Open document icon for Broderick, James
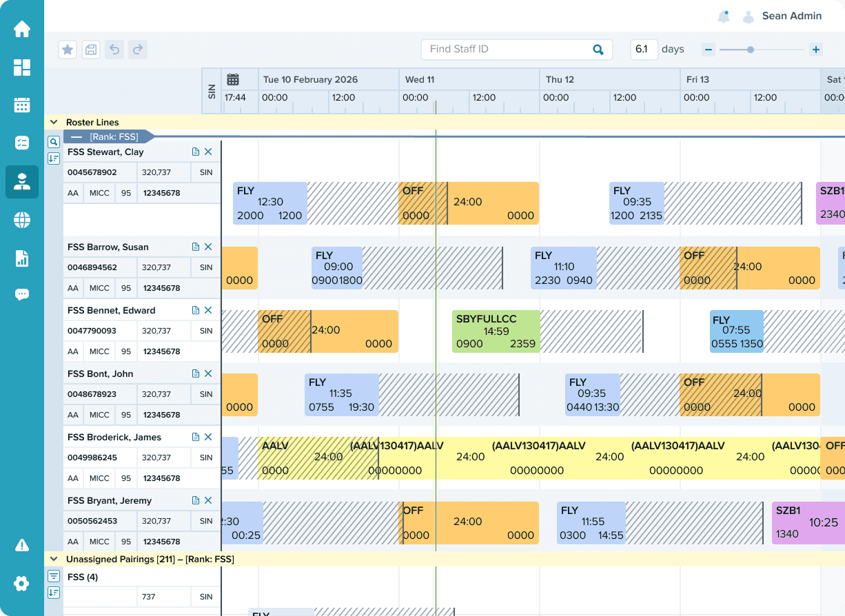The width and height of the screenshot is (845, 616). (x=196, y=437)
